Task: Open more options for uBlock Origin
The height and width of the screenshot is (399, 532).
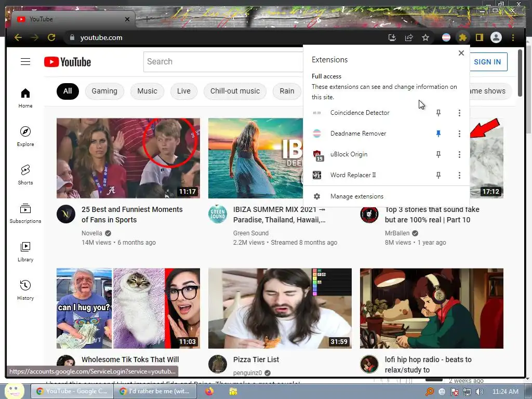Action: tap(459, 154)
